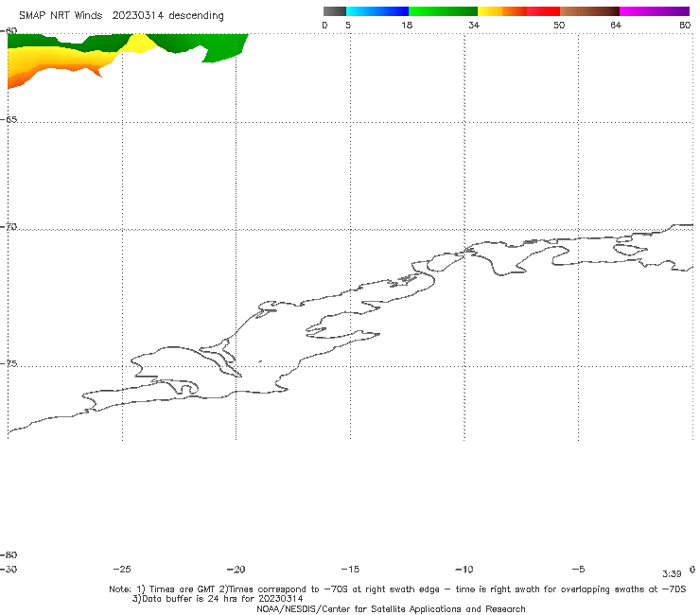Pick the gray segment of the wind colorbar

tap(335, 11)
